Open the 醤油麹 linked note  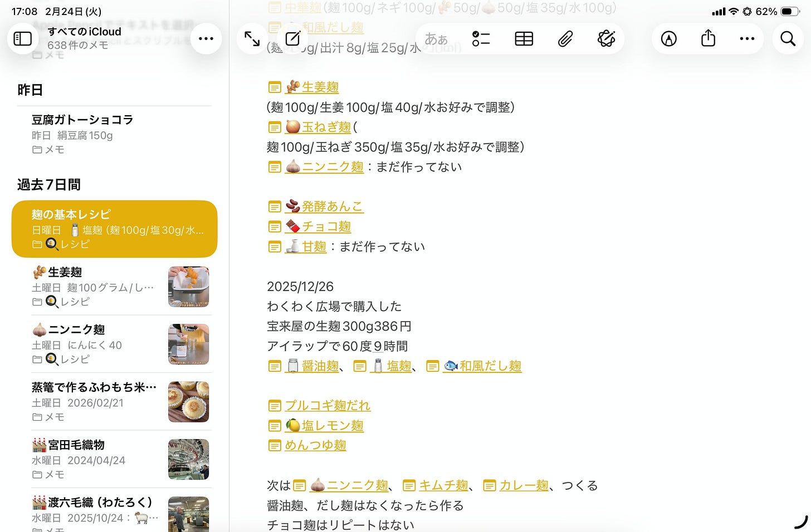[x=313, y=366]
